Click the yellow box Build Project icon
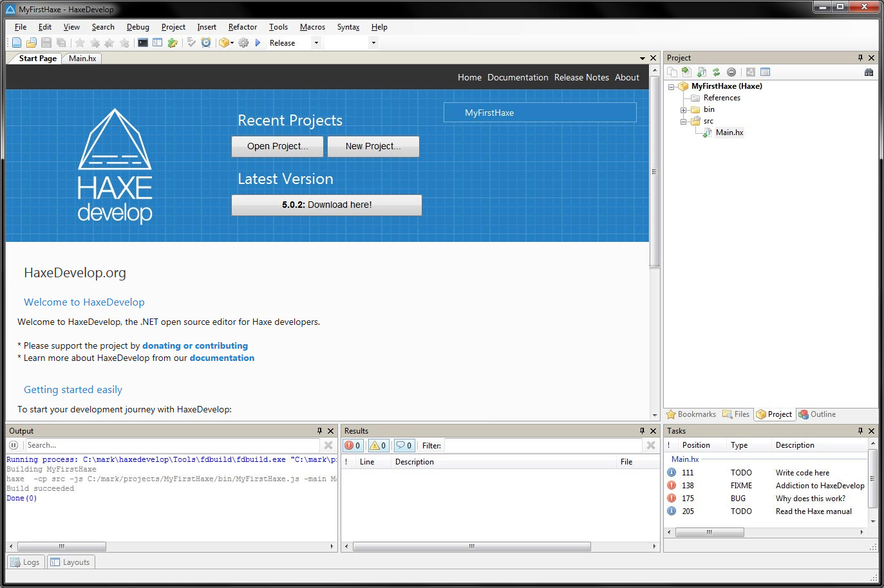Screen dimensions: 884x588 [223, 42]
